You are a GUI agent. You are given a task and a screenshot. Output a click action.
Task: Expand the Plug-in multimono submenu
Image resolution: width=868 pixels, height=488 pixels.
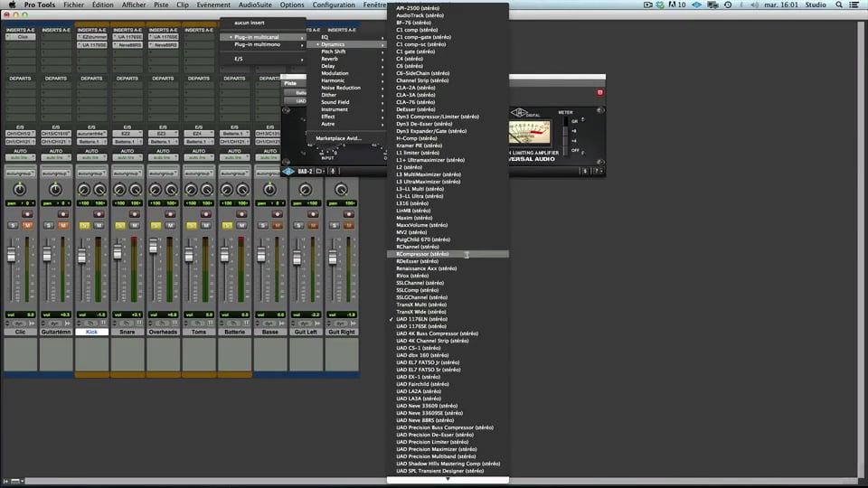click(263, 44)
